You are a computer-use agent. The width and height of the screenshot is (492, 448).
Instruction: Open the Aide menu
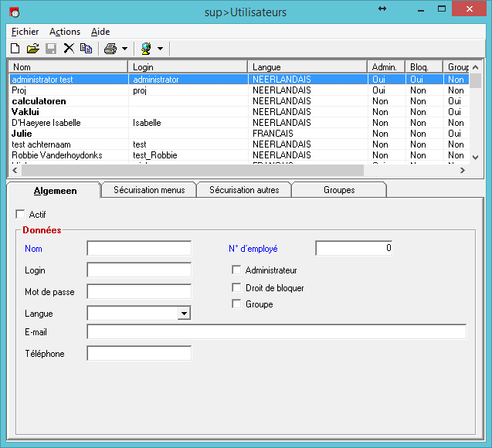[100, 32]
